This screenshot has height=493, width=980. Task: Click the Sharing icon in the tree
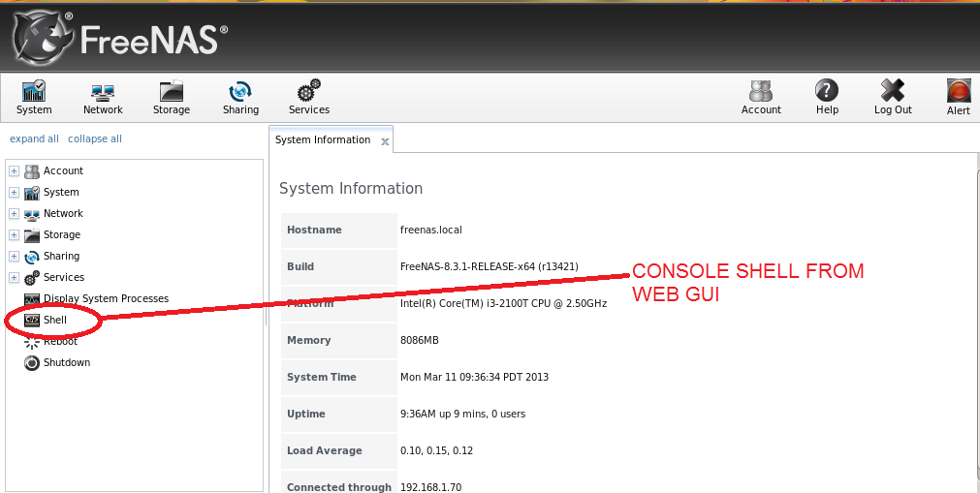coord(32,257)
